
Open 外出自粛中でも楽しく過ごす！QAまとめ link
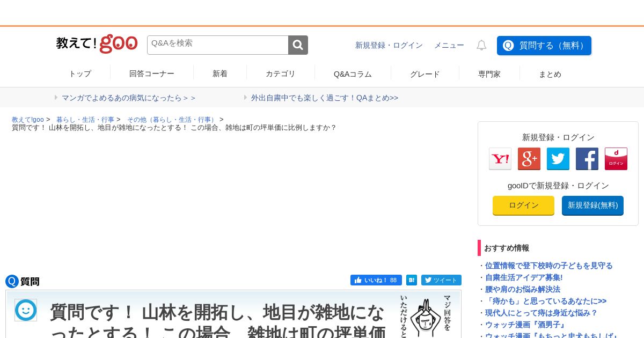point(325,98)
